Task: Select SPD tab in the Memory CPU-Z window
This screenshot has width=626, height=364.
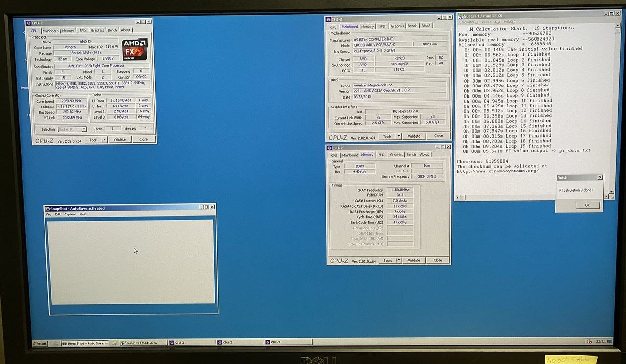Action: pyautogui.click(x=381, y=155)
